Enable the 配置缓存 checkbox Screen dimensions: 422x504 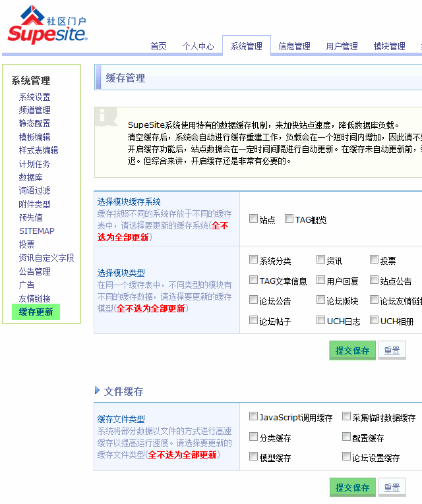click(347, 437)
